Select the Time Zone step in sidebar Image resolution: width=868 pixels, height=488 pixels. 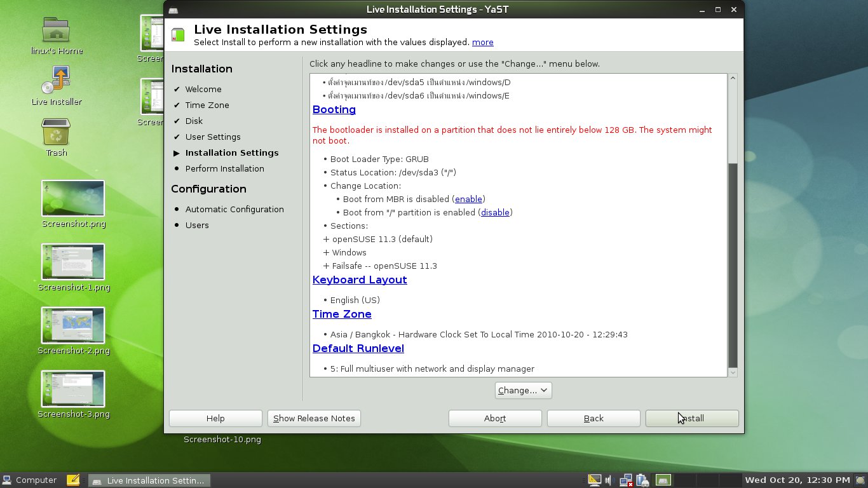[x=207, y=105]
